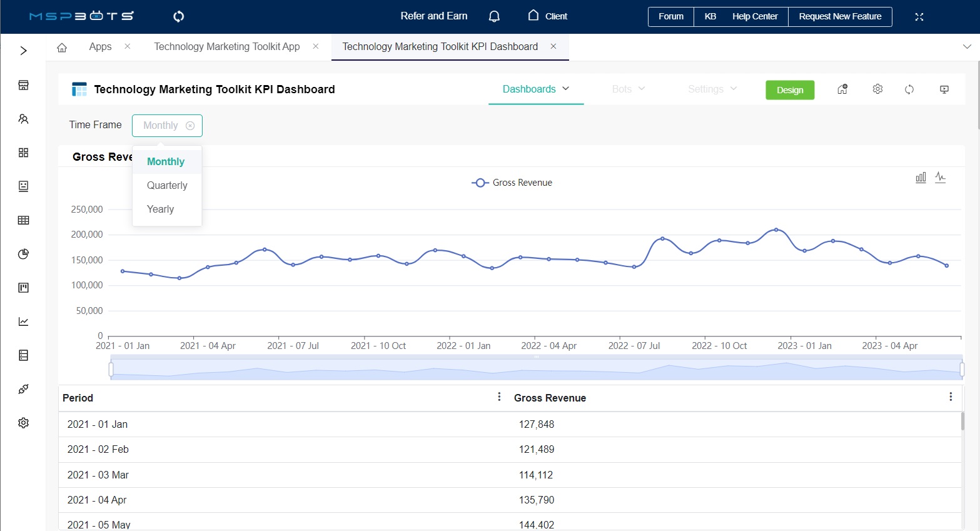Switch chart to bar chart view icon
Image resolution: width=980 pixels, height=531 pixels.
coord(921,177)
